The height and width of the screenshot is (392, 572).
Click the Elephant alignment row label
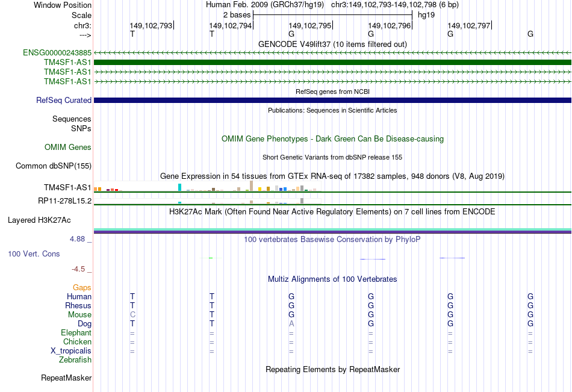pos(76,333)
